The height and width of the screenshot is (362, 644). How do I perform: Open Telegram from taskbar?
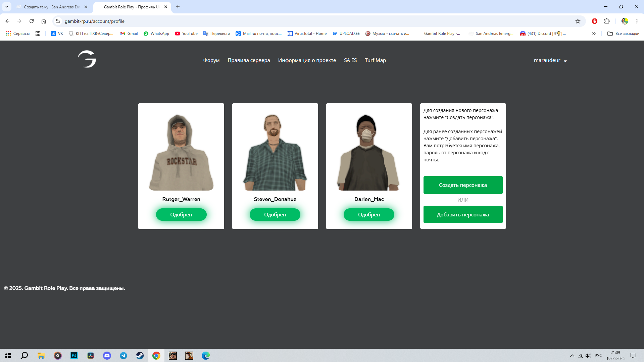[123, 356]
